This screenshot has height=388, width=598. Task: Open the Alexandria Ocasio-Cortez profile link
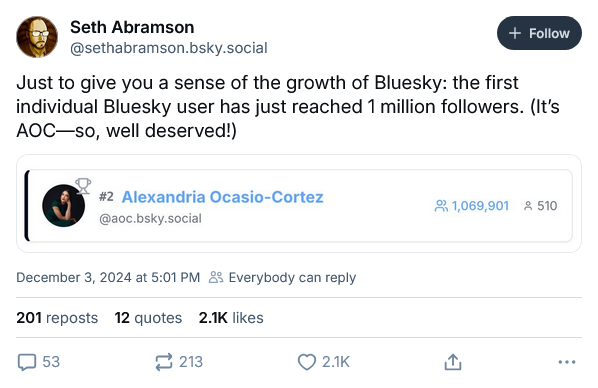[x=222, y=197]
